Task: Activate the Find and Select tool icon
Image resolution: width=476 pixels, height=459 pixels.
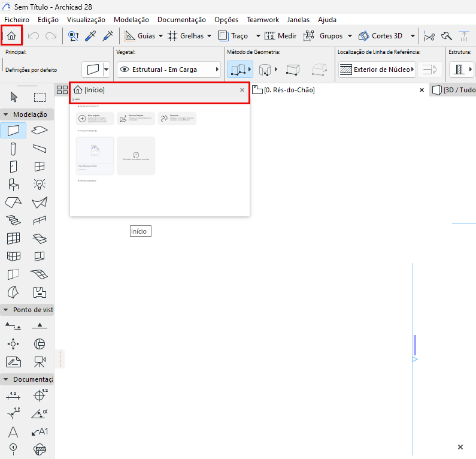Action: click(x=74, y=36)
